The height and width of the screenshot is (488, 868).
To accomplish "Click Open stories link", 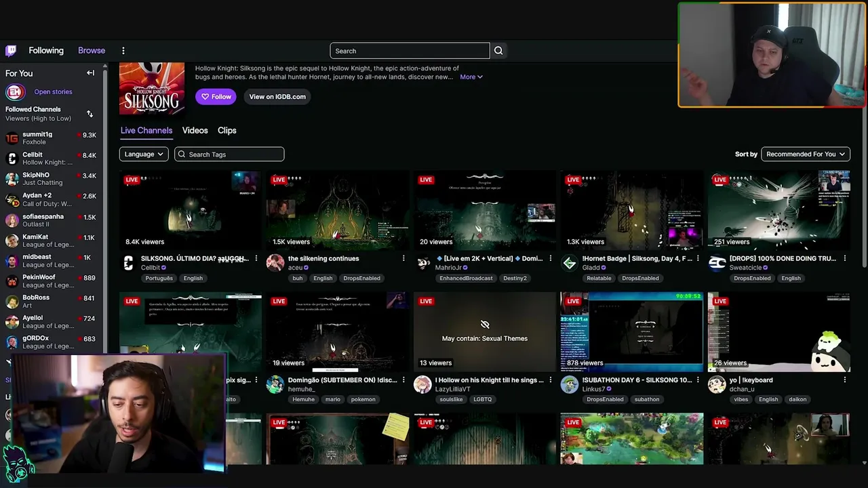I will click(53, 92).
